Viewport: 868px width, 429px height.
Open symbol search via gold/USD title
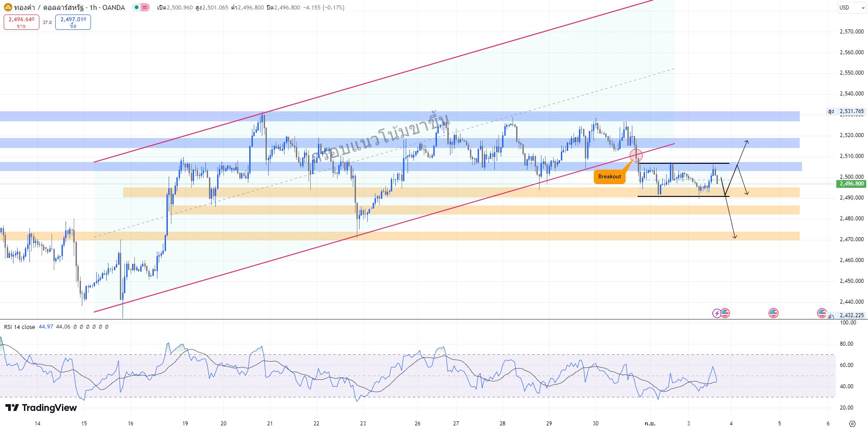click(69, 7)
